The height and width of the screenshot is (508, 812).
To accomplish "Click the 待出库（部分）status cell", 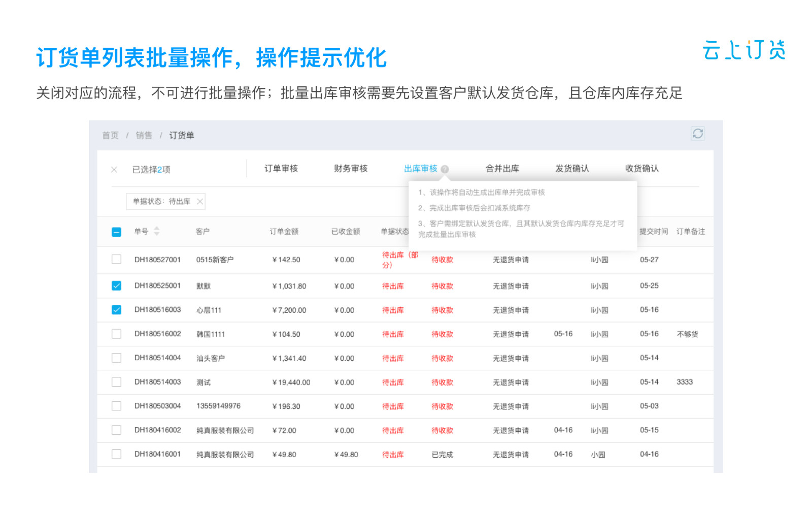I will pyautogui.click(x=400, y=260).
